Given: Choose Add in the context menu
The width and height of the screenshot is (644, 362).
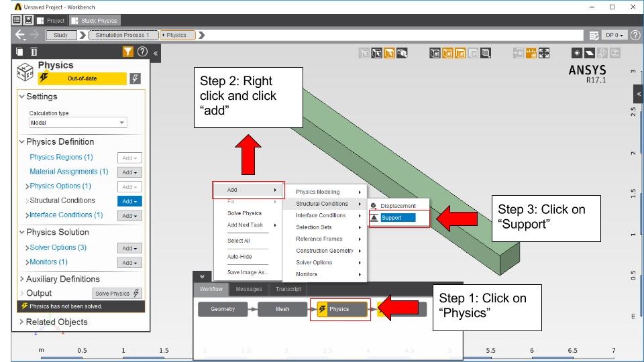Looking at the screenshot, I should 248,190.
